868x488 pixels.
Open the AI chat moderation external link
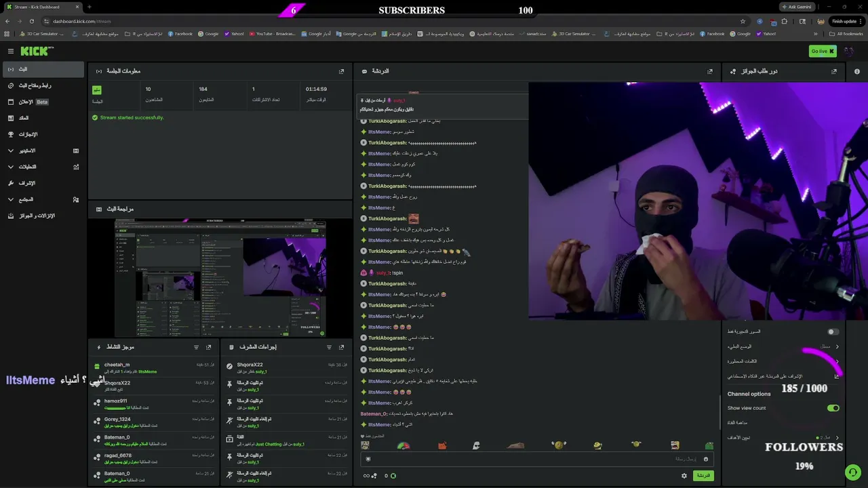[837, 376]
